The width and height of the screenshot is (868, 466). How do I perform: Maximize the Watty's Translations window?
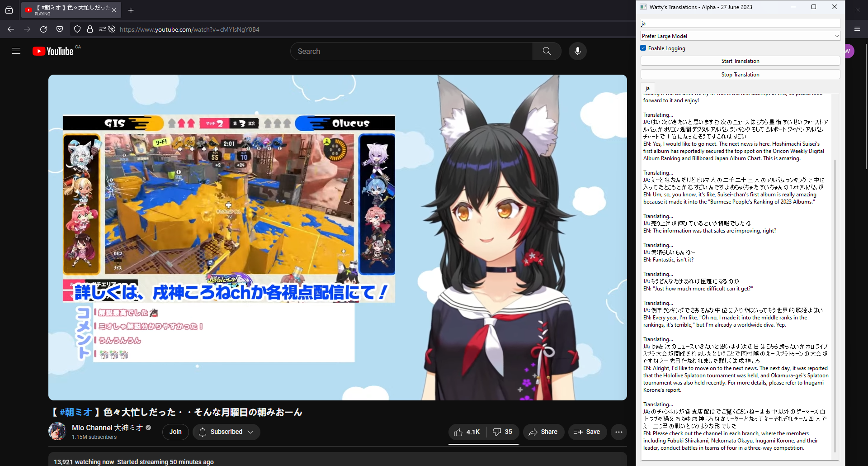814,7
